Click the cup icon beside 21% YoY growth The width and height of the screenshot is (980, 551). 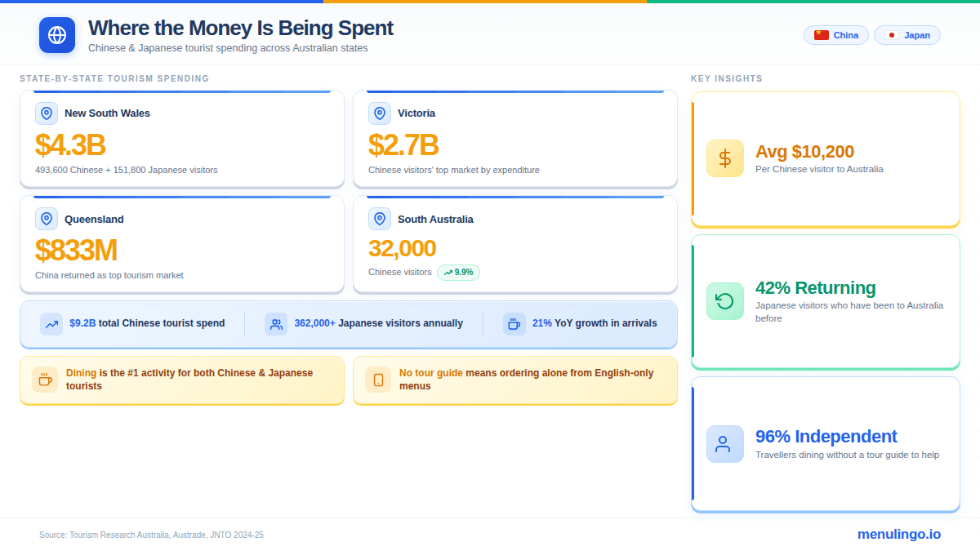point(514,324)
